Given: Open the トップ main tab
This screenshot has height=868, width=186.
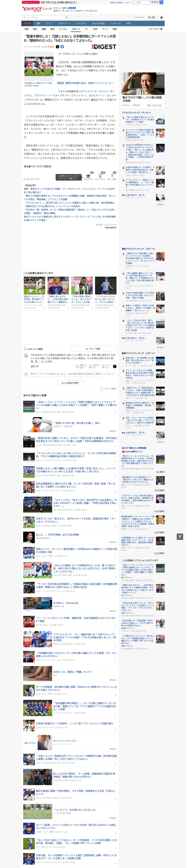Looking at the screenshot, I should click(27, 23).
